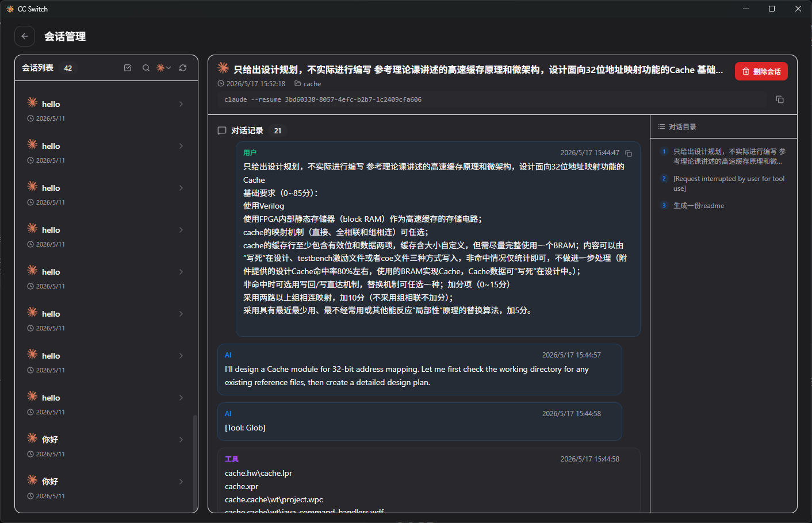This screenshot has height=523, width=812.
Task: Open session search in 会话列表 header
Action: coord(146,68)
